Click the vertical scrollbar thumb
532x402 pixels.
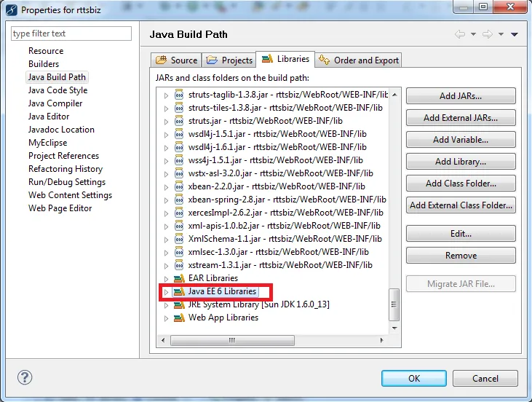click(x=394, y=304)
